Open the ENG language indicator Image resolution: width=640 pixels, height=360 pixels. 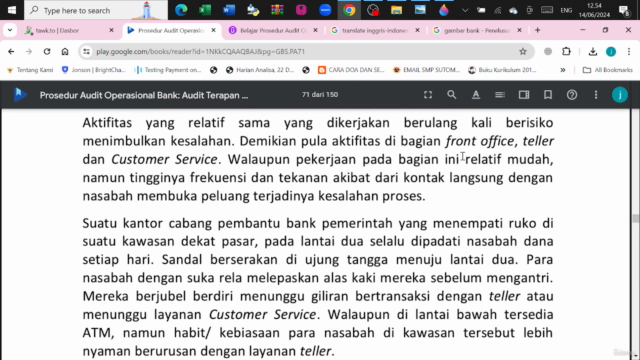coord(566,10)
